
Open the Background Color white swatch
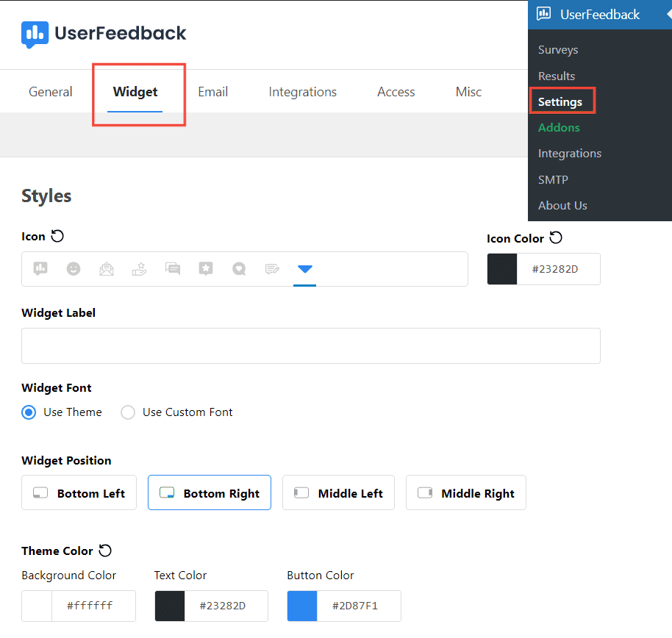coord(37,606)
